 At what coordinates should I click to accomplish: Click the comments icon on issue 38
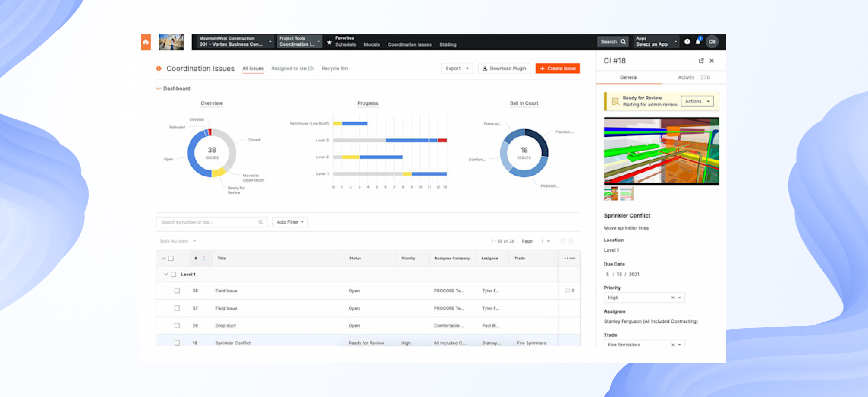567,291
